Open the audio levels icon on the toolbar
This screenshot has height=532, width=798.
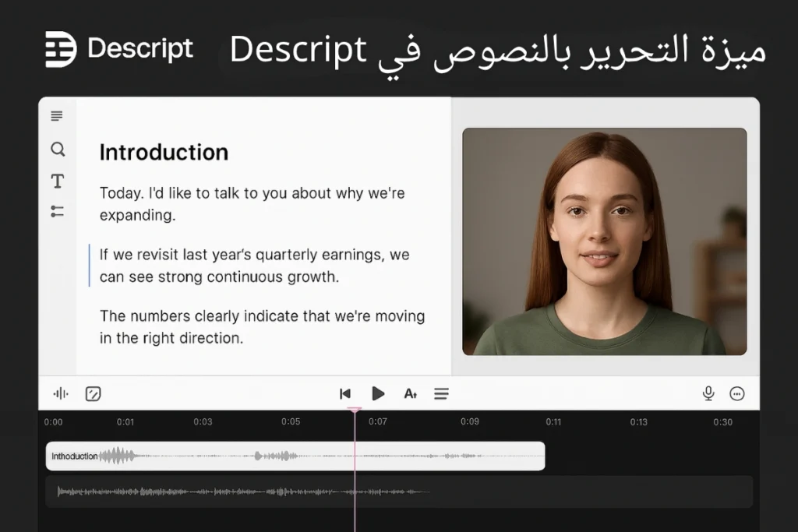(61, 393)
